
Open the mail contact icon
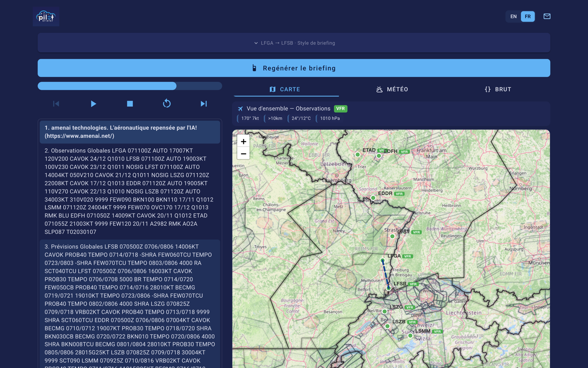547,16
